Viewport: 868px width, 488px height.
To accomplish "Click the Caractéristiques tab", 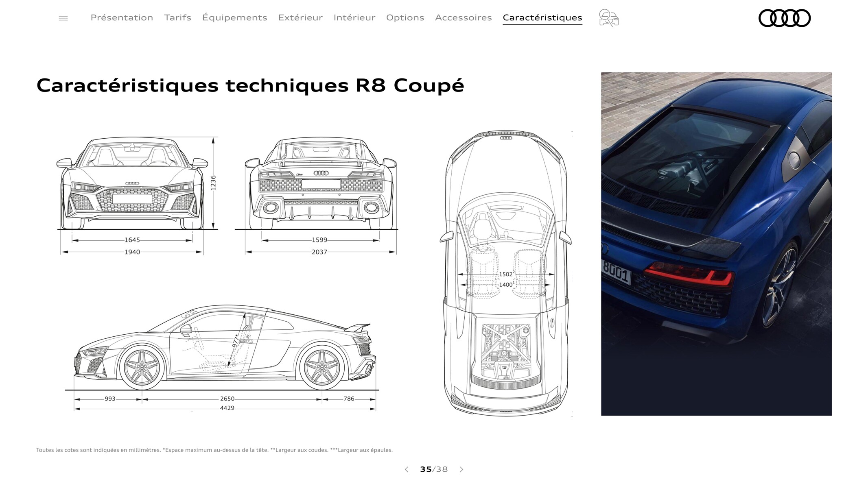I will (542, 17).
